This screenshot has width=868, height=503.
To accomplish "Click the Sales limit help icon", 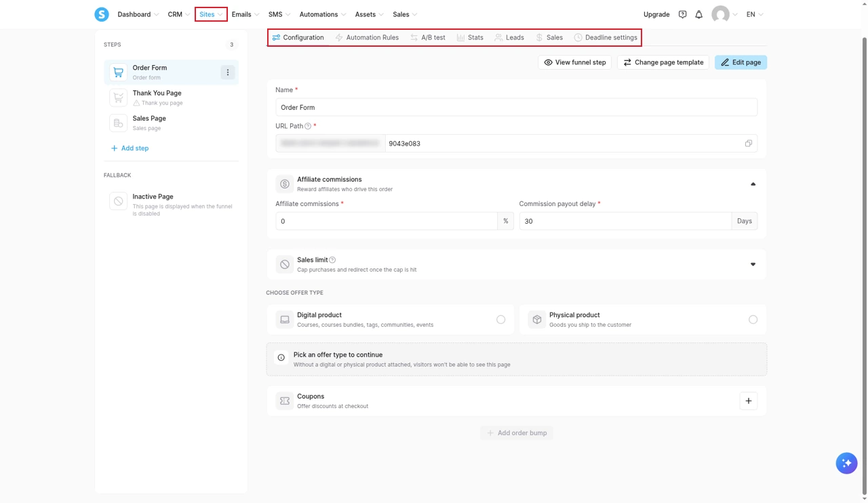I will (332, 260).
